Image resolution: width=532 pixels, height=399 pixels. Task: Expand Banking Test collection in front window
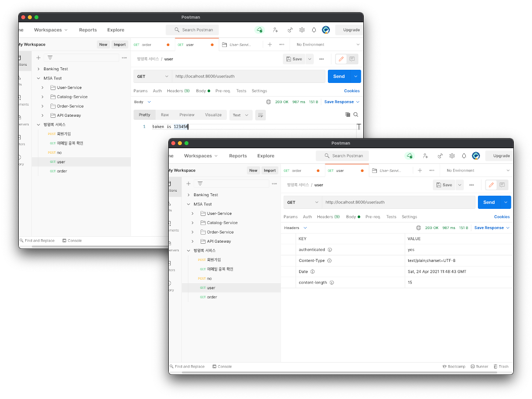188,195
